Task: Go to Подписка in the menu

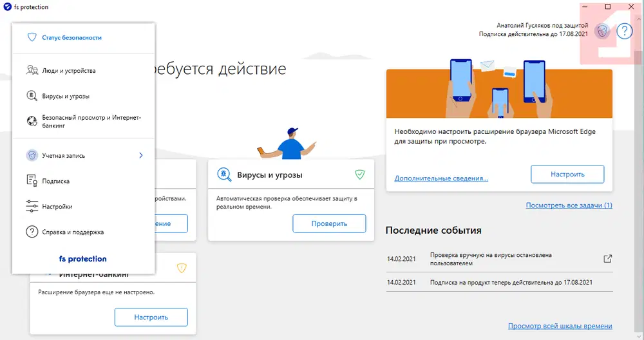Action: click(x=83, y=181)
